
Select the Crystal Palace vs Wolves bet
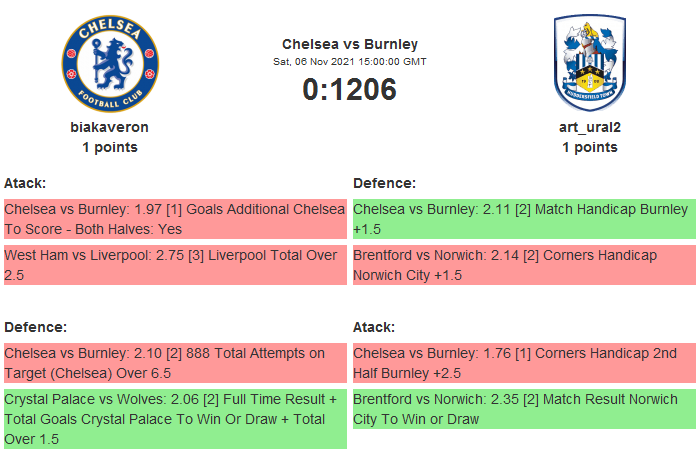click(x=175, y=418)
